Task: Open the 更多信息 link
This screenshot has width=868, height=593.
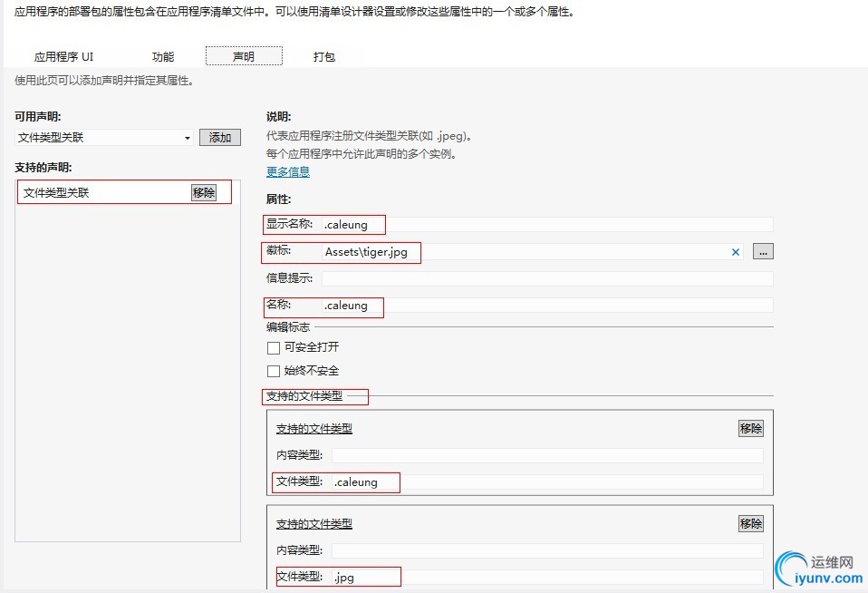Action: (288, 171)
